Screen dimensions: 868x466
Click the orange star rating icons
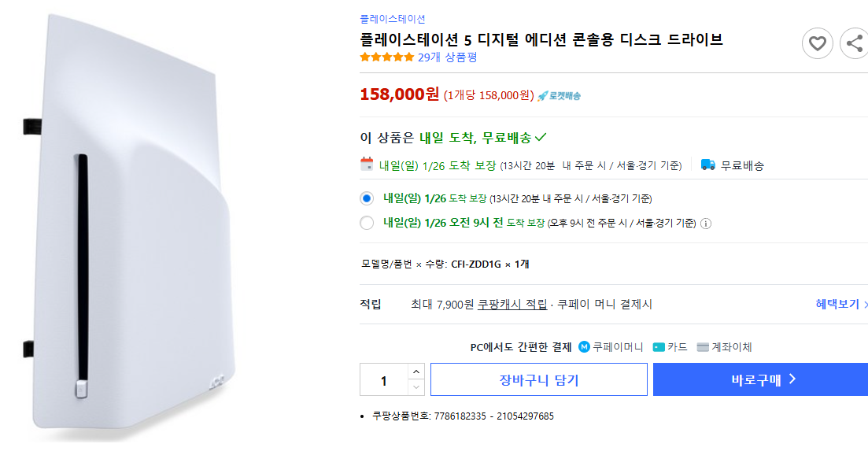386,57
